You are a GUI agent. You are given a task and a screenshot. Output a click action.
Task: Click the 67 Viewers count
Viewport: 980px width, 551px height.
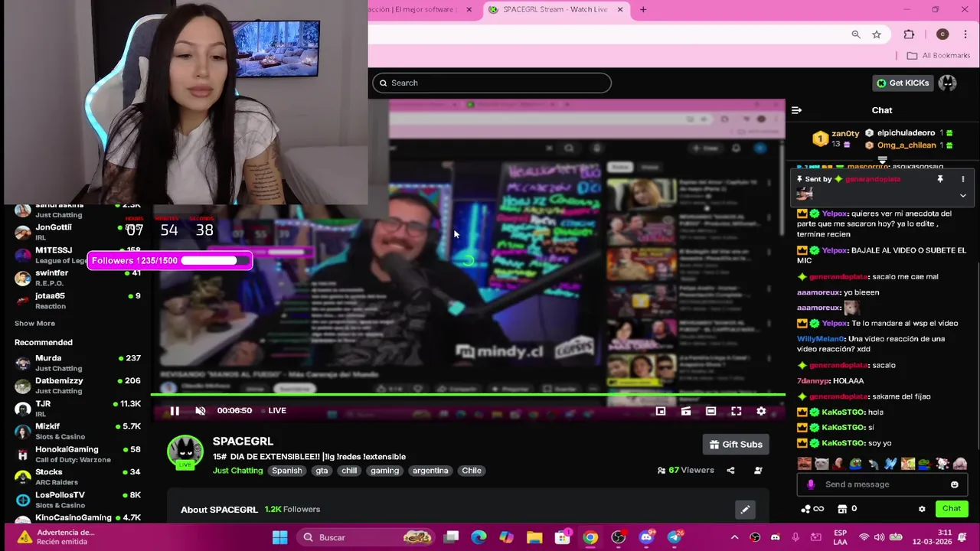pos(685,471)
